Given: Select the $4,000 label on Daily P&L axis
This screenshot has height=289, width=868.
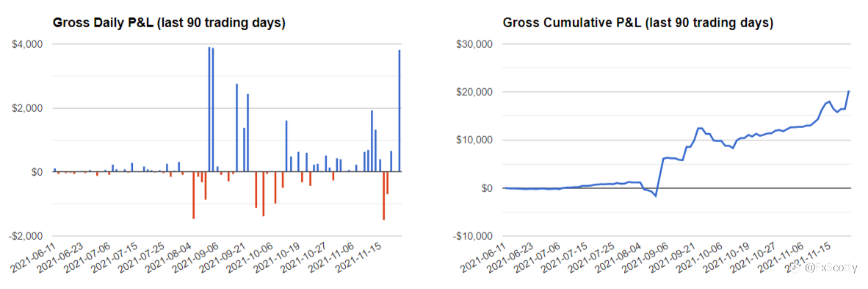Looking at the screenshot, I should tap(27, 44).
